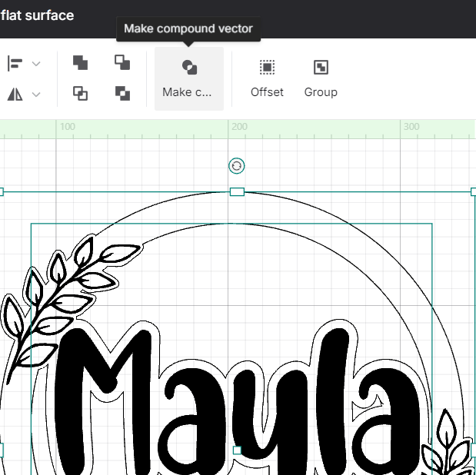This screenshot has width=476, height=475.
Task: Click the Make compound vector button
Action: click(189, 78)
